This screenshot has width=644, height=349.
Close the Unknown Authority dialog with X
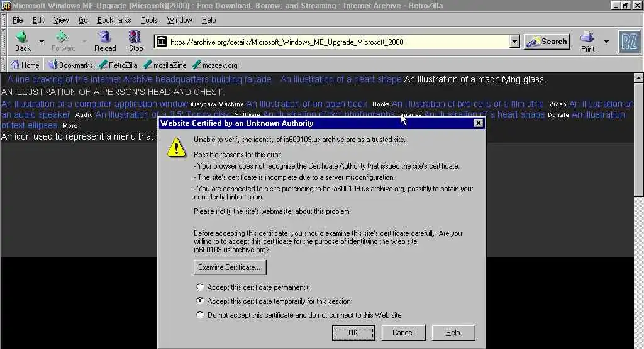[x=478, y=123]
